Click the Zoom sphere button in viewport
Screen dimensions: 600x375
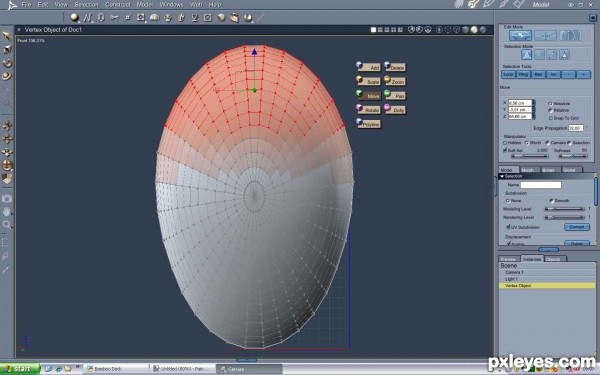tap(395, 81)
